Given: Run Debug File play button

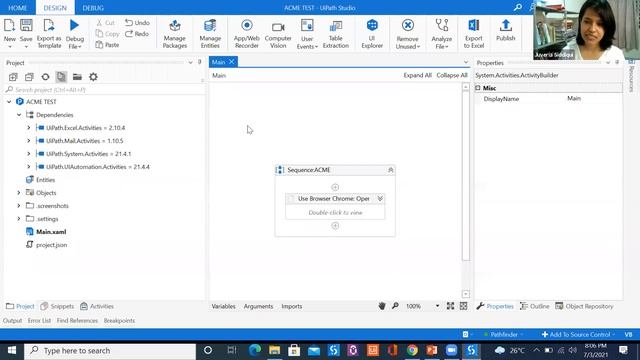Looking at the screenshot, I should tap(74, 25).
